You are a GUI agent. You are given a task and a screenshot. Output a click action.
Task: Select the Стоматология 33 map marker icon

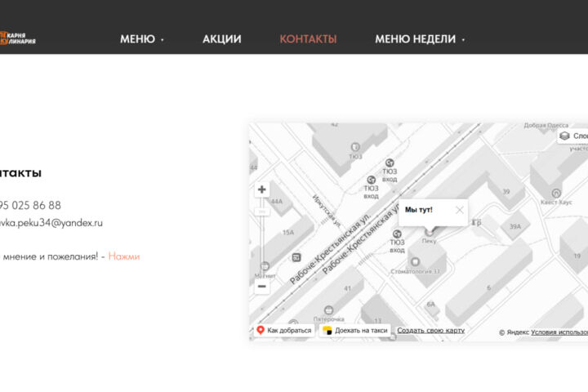tap(415, 261)
